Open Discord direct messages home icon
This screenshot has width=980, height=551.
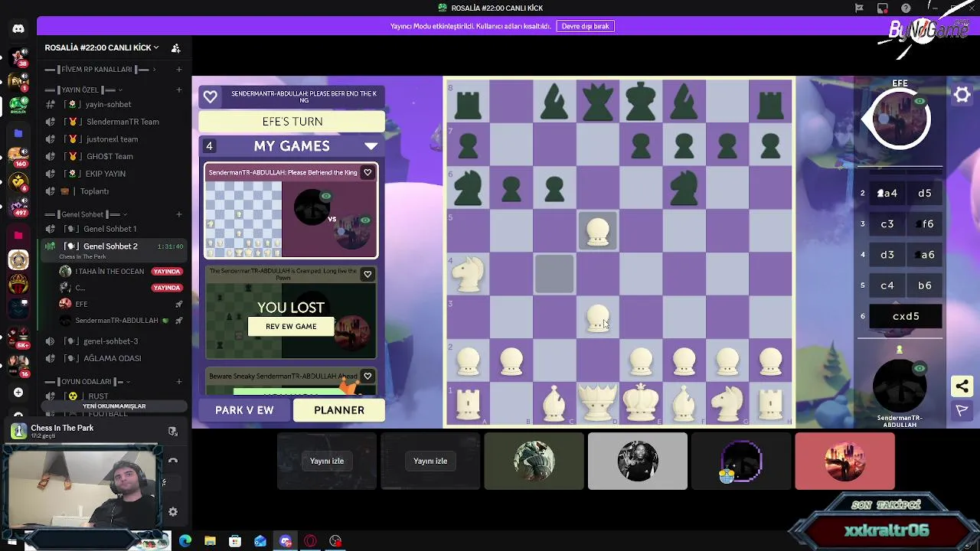[x=18, y=28]
